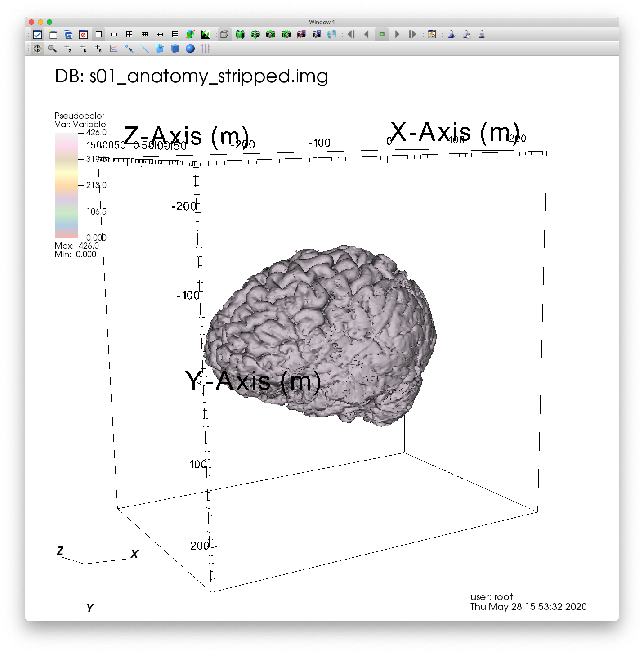Switch to 2x4 window layout

[160, 34]
